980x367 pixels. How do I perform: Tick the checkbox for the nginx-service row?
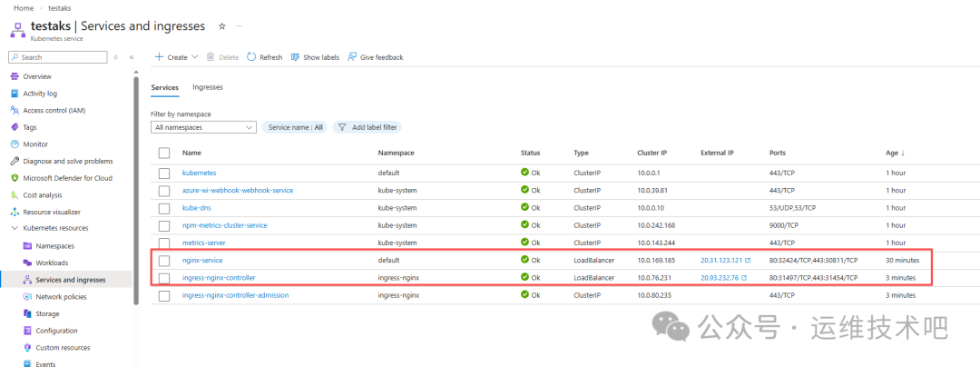point(164,260)
